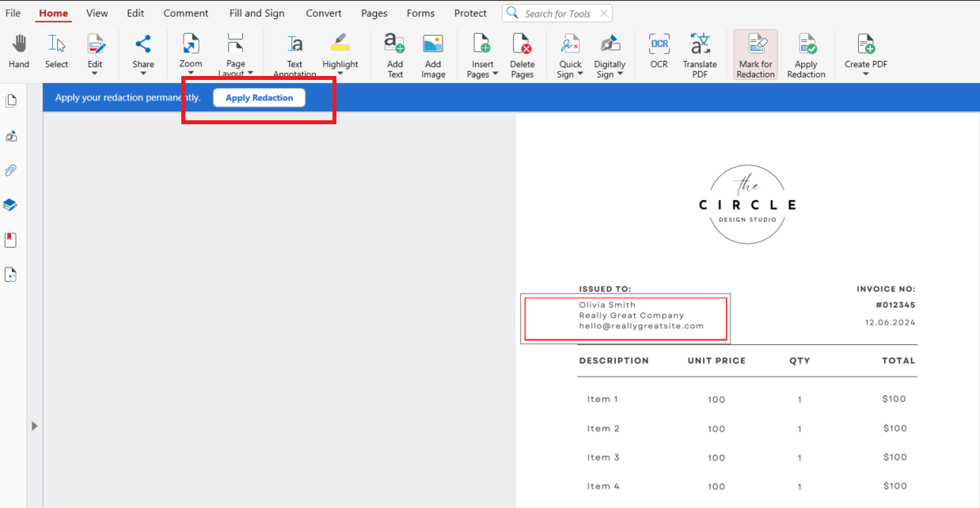The height and width of the screenshot is (508, 980).
Task: Clear the Search for Tools box
Action: [x=604, y=13]
